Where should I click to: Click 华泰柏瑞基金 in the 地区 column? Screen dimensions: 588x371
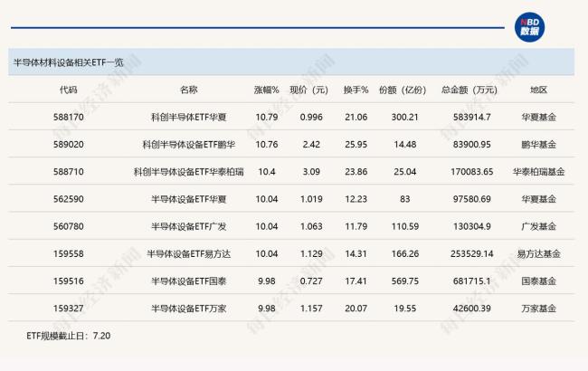[538, 172]
